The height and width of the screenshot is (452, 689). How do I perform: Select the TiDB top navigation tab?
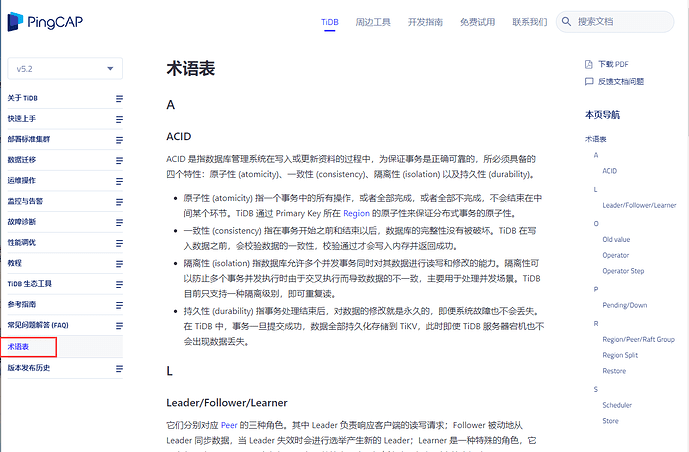pos(330,22)
